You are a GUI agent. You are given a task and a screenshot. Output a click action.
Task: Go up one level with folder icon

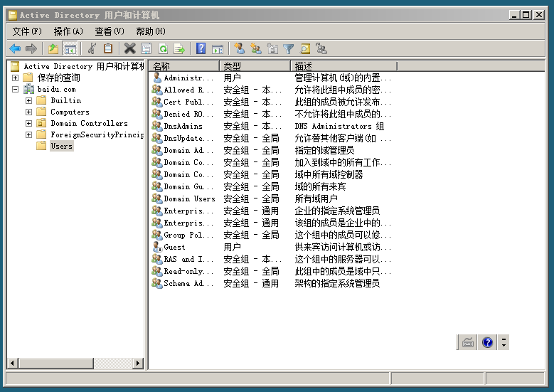click(x=53, y=48)
